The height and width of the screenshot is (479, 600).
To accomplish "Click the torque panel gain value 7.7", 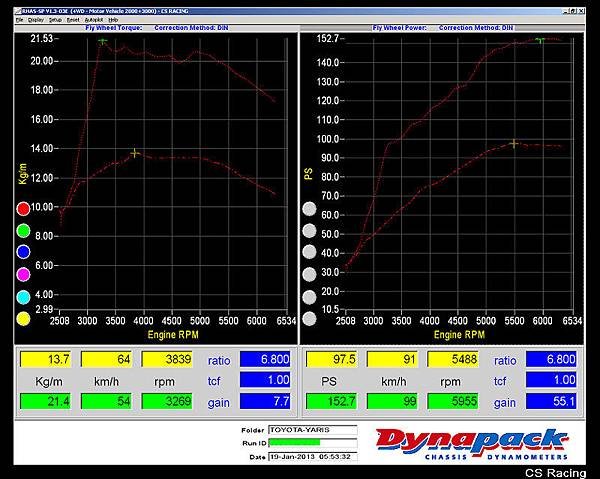I will (x=265, y=401).
